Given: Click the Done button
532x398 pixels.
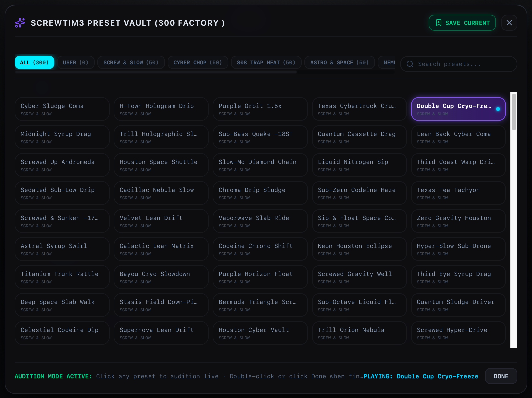Looking at the screenshot, I should point(501,376).
